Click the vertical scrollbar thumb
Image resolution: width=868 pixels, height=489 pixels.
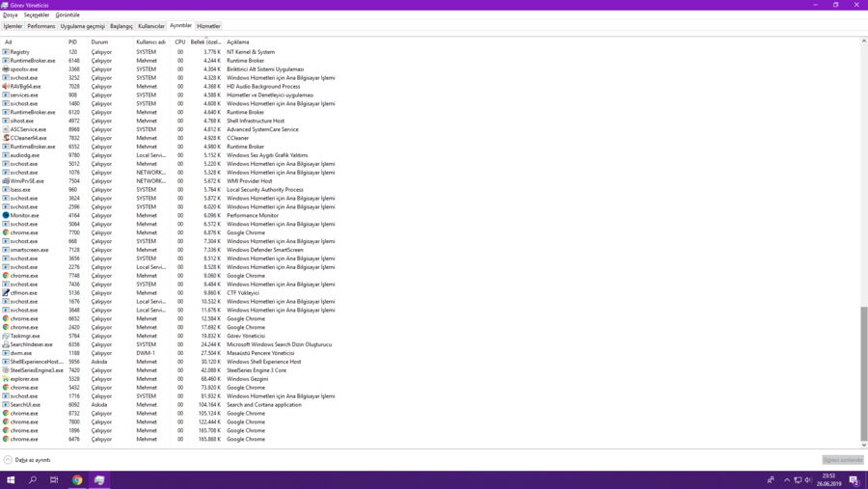coord(863,372)
